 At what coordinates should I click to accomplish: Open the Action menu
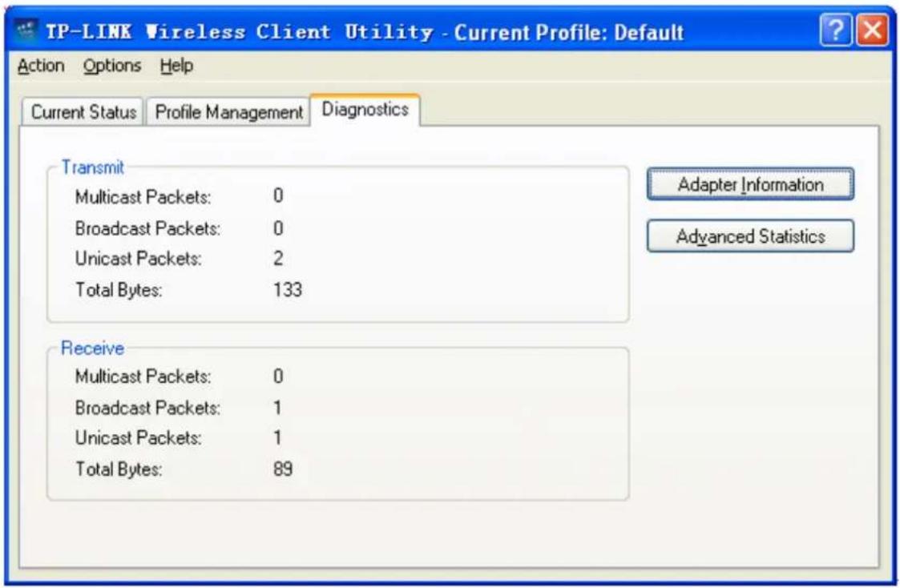tap(41, 66)
